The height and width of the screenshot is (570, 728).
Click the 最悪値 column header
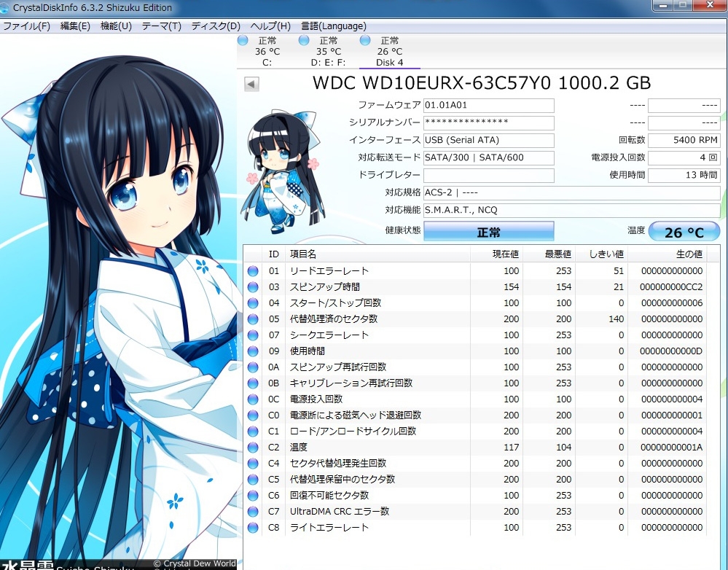coord(549,254)
